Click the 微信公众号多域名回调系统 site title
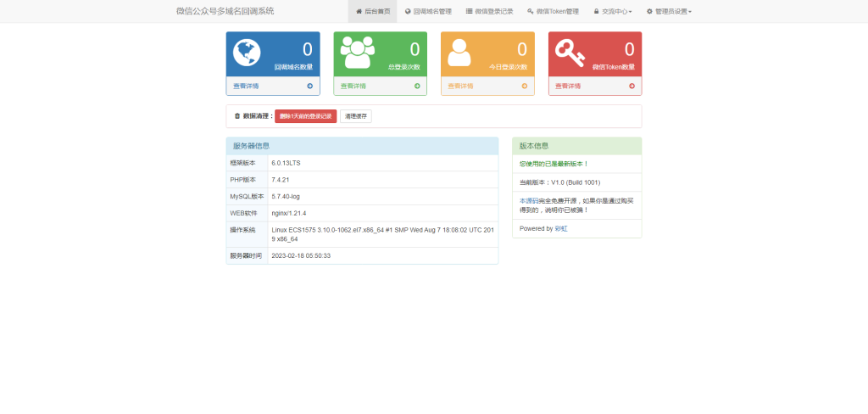Screen dimensions: 868x414 coord(225,12)
